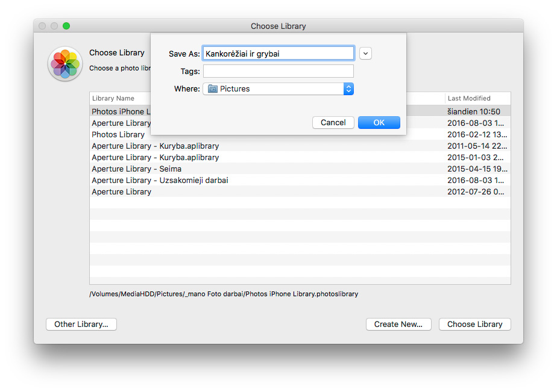Confirm the new library with OK
Screen dimensions: 557x392
point(379,122)
